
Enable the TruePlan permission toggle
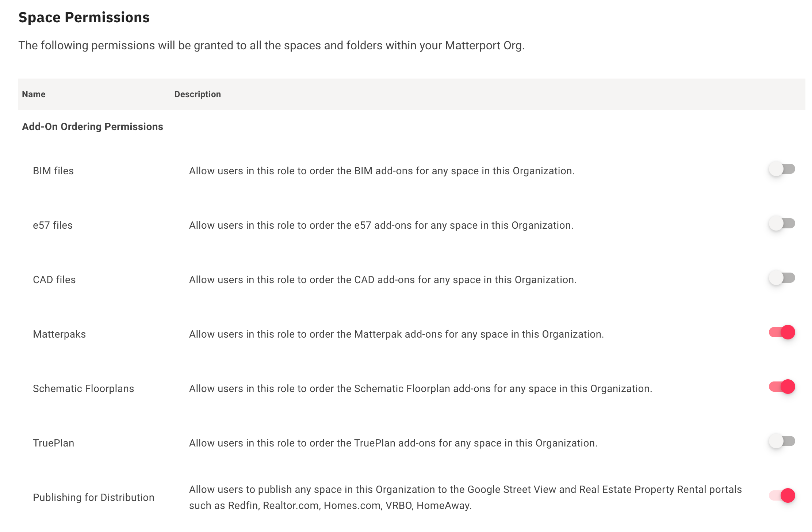click(781, 441)
